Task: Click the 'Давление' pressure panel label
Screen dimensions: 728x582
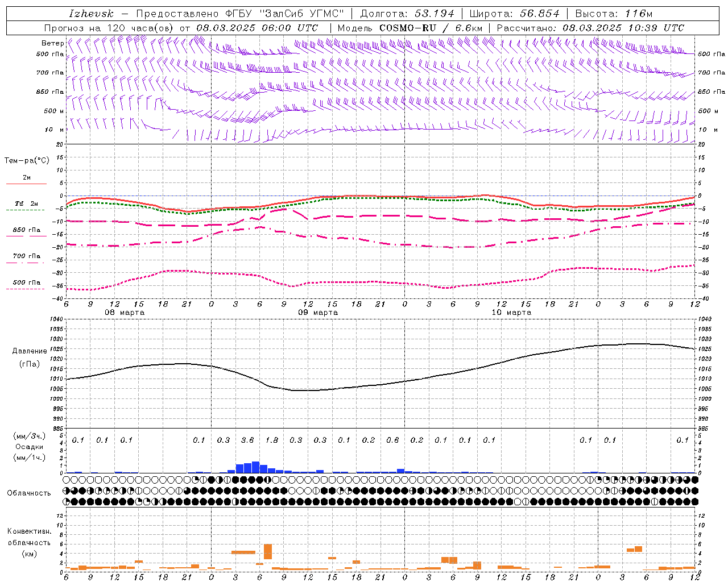Action: (x=30, y=351)
